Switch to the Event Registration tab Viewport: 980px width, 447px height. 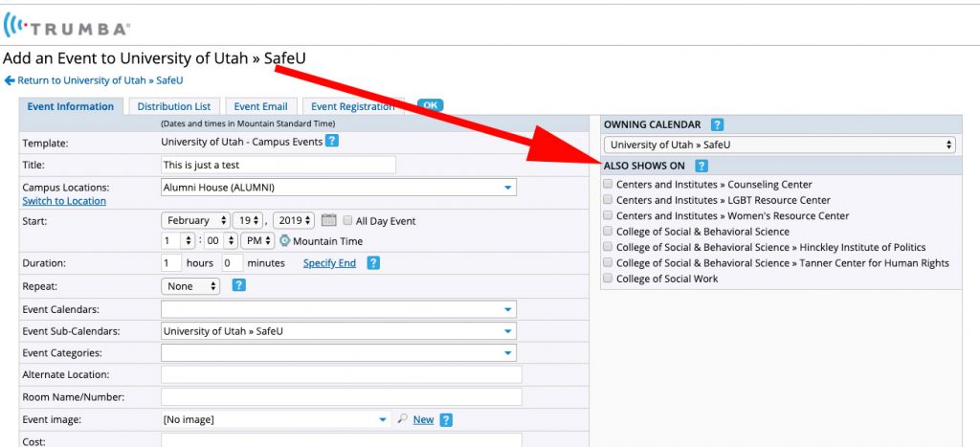pos(353,106)
